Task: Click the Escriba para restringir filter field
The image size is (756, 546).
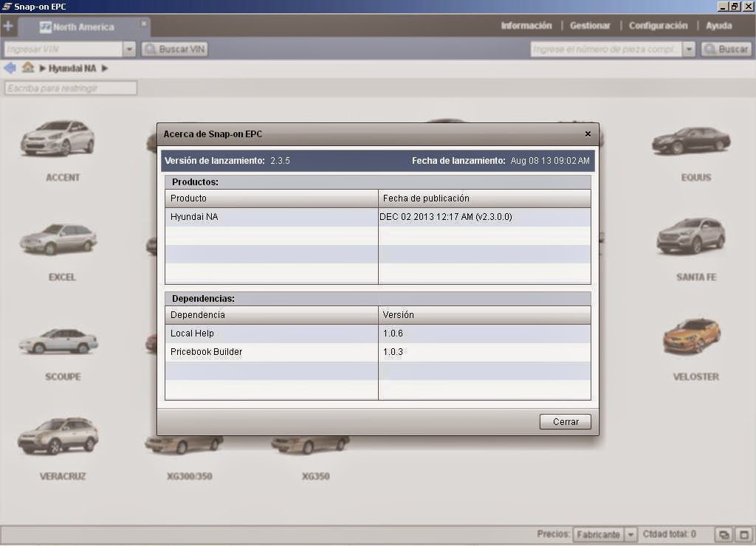Action: click(71, 89)
